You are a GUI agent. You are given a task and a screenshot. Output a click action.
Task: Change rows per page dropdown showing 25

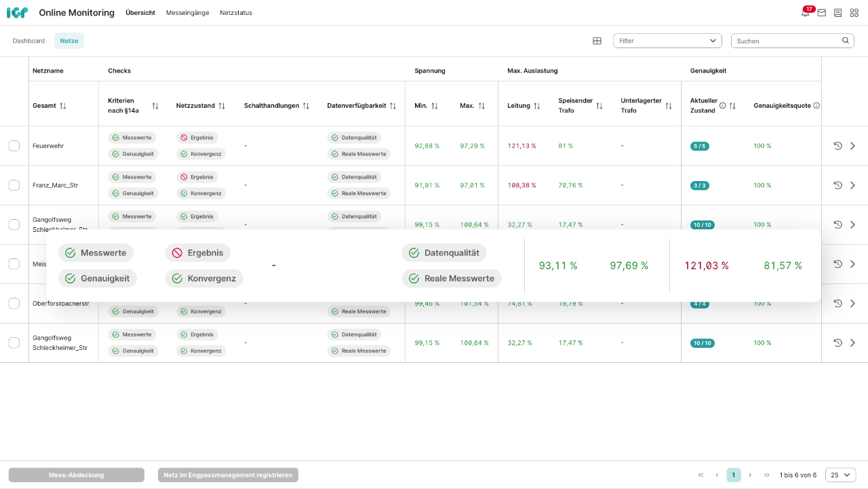point(840,475)
